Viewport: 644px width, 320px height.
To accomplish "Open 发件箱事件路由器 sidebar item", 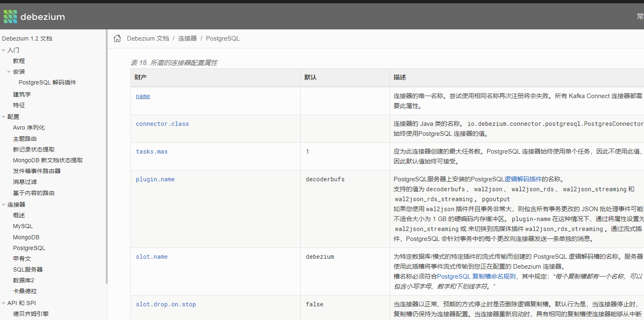I will tap(37, 171).
